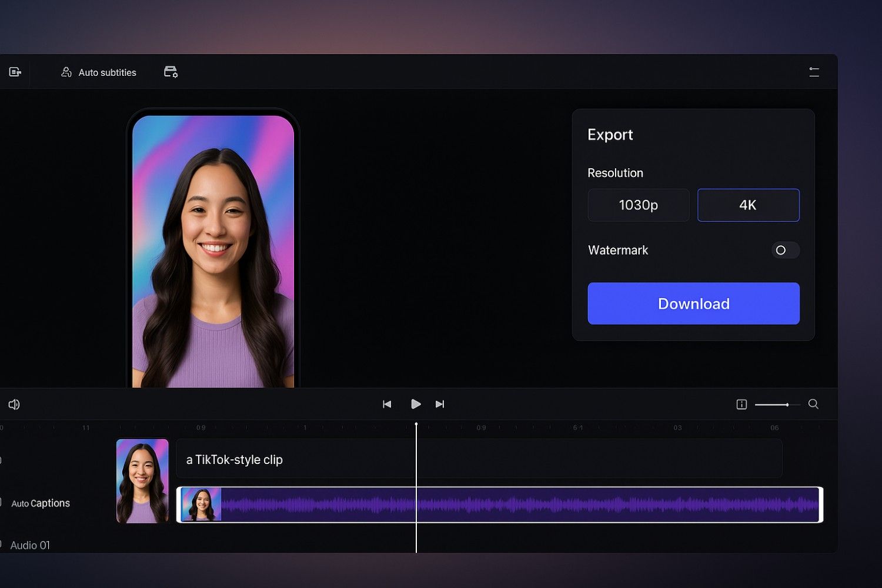Image resolution: width=882 pixels, height=588 pixels.
Task: Choose the 4K resolution option
Action: [x=748, y=205]
